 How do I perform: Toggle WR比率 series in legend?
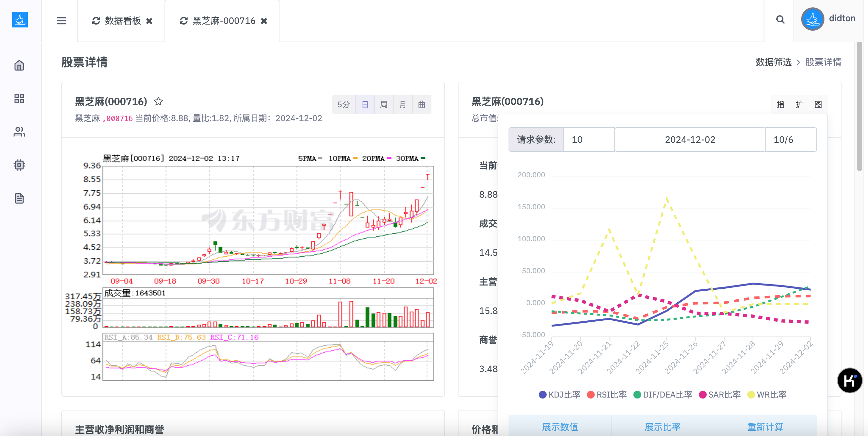(x=767, y=395)
